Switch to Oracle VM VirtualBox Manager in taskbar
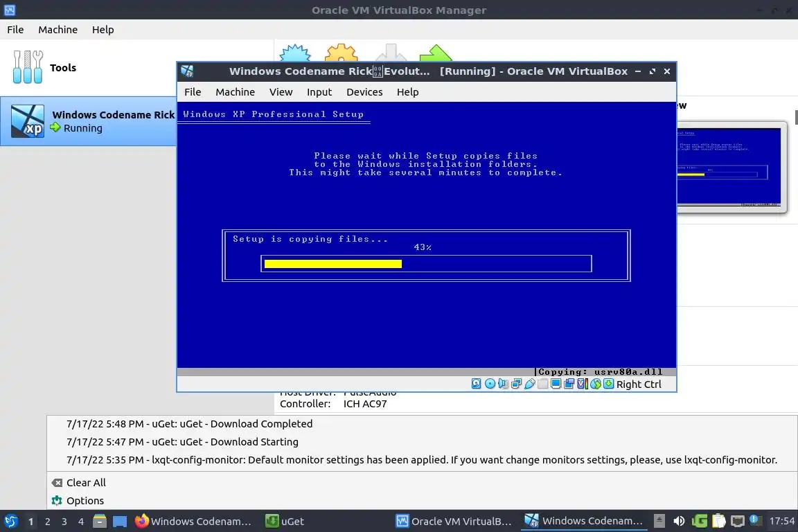Viewport: 798px width, 532px height. pos(454,521)
